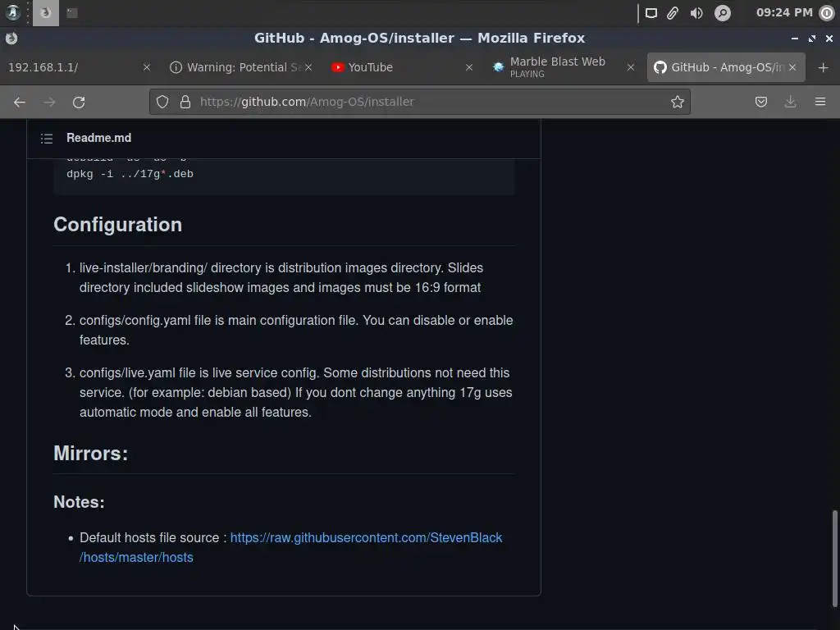Open a new tab with the plus button
The image size is (840, 630).
[x=824, y=67]
